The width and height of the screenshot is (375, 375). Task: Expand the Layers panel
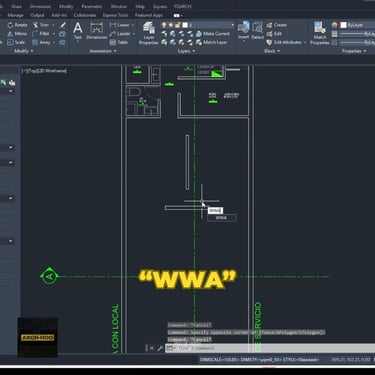tap(186, 51)
